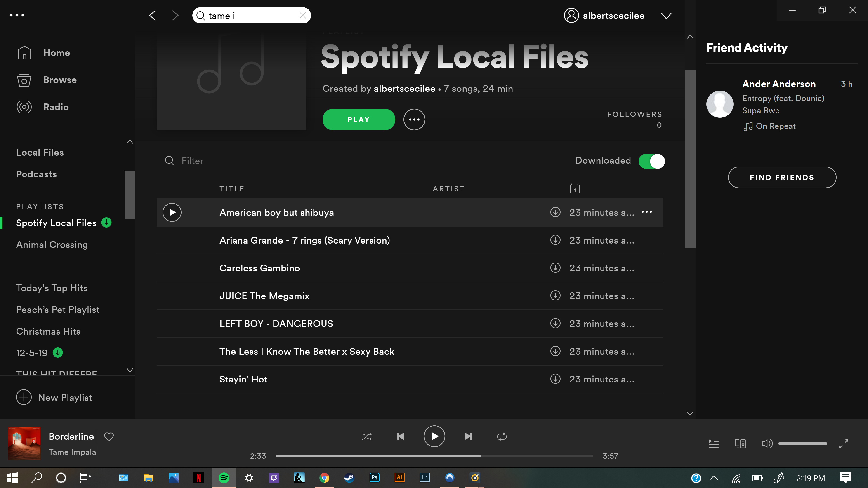Open the Animal Crossing playlist

(x=52, y=244)
